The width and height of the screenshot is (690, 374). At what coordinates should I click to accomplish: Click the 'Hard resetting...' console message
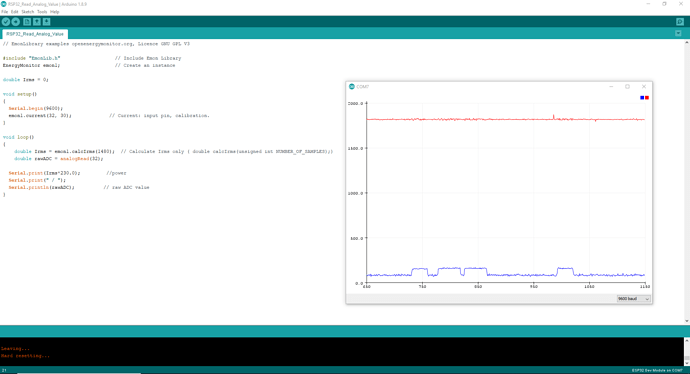point(25,356)
